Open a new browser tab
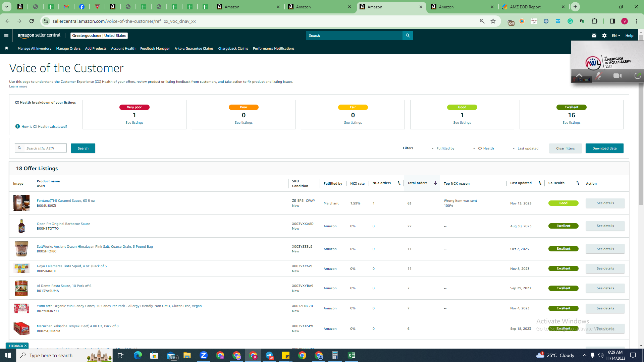The height and width of the screenshot is (362, 644). [x=575, y=7]
